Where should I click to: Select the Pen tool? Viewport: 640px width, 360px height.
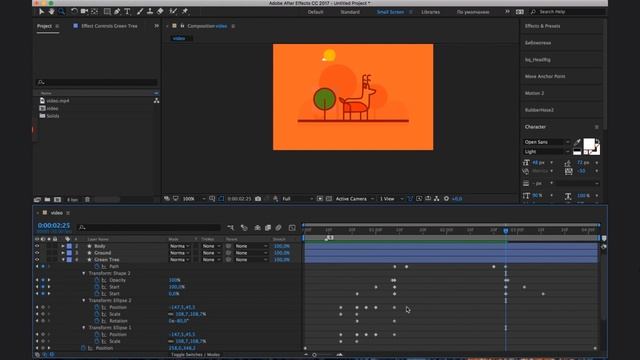pos(117,11)
